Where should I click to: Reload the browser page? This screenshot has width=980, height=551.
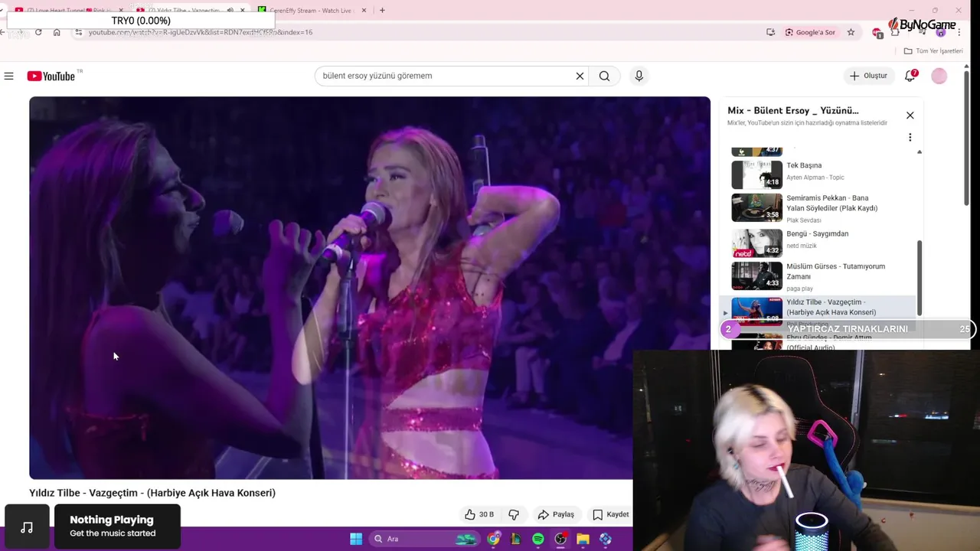pos(38,32)
